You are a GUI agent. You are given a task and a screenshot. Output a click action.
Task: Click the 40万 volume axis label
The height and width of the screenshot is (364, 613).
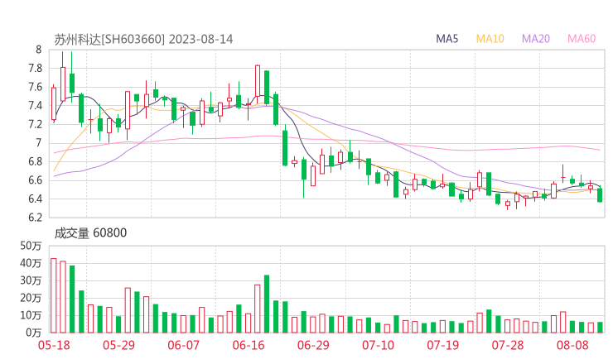click(x=31, y=263)
